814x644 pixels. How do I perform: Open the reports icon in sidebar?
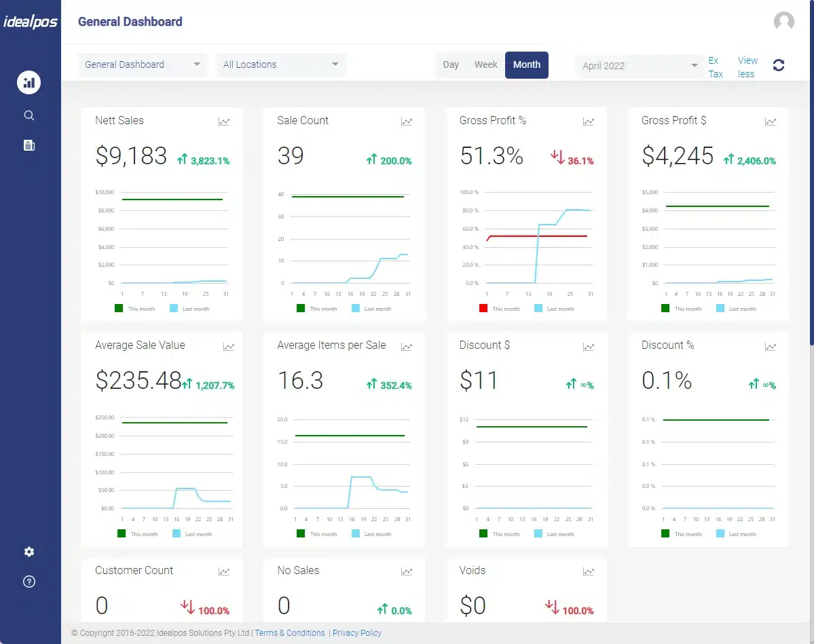[29, 145]
